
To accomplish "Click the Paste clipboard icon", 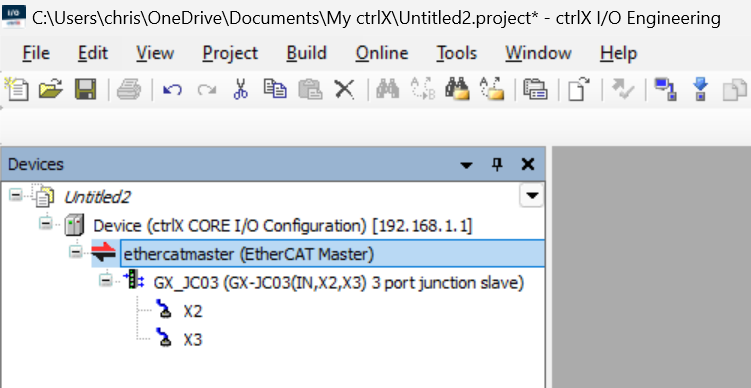I will pyautogui.click(x=310, y=89).
